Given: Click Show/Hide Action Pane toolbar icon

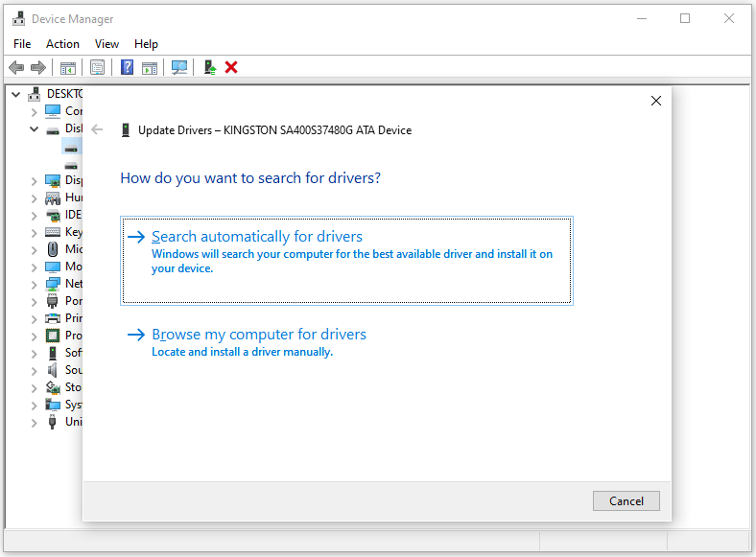Looking at the screenshot, I should click(150, 68).
